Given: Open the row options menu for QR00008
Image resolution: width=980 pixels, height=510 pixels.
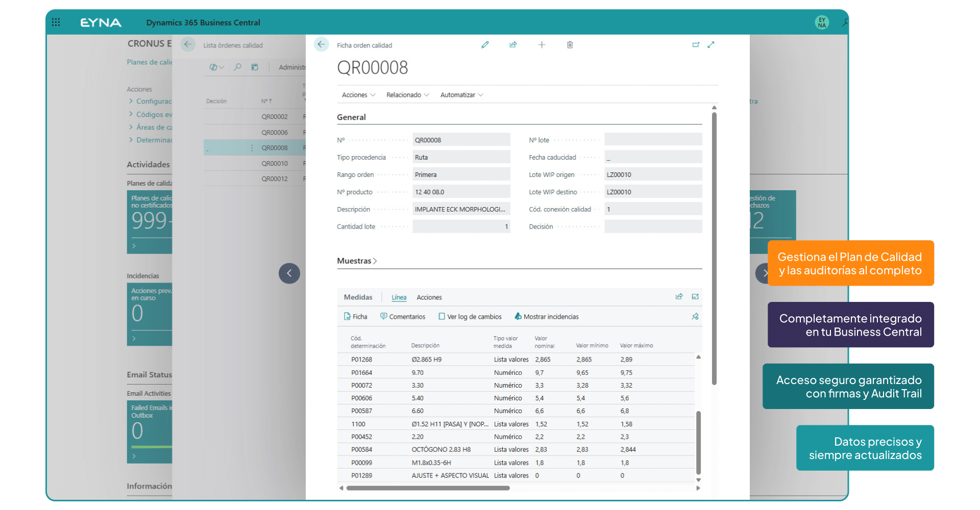Looking at the screenshot, I should point(252,148).
